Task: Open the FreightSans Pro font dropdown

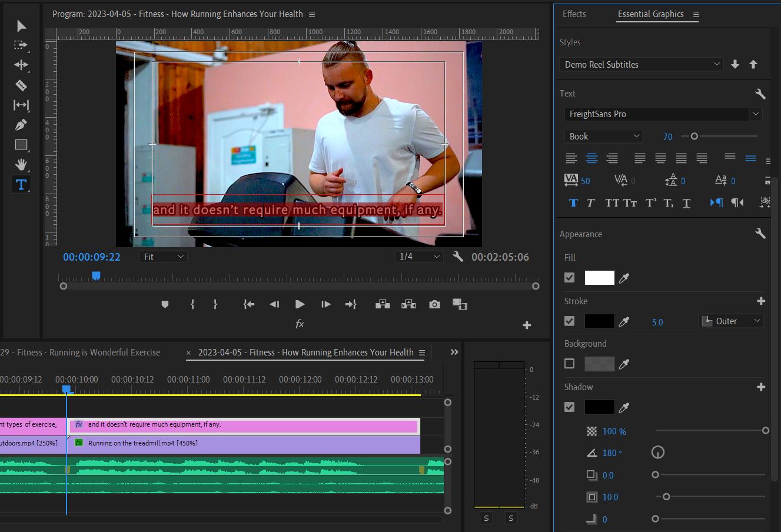Action: pyautogui.click(x=663, y=114)
